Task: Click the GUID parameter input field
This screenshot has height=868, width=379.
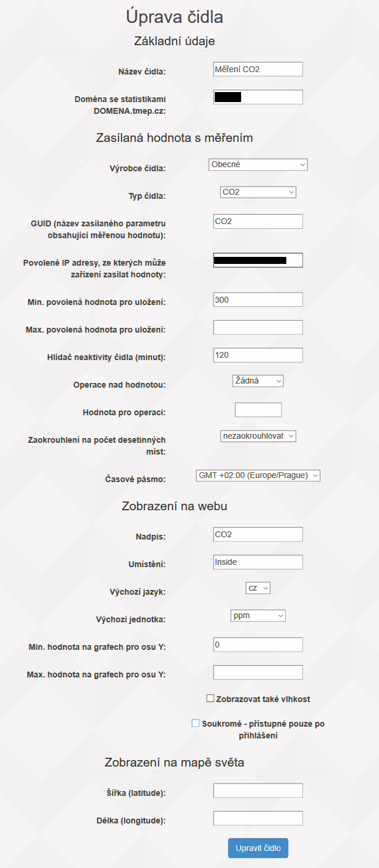Action: coord(258,221)
